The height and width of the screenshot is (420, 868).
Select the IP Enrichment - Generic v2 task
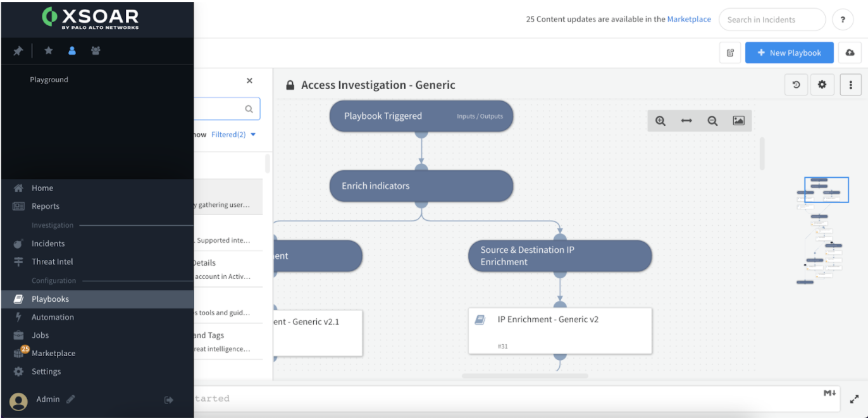tap(560, 331)
